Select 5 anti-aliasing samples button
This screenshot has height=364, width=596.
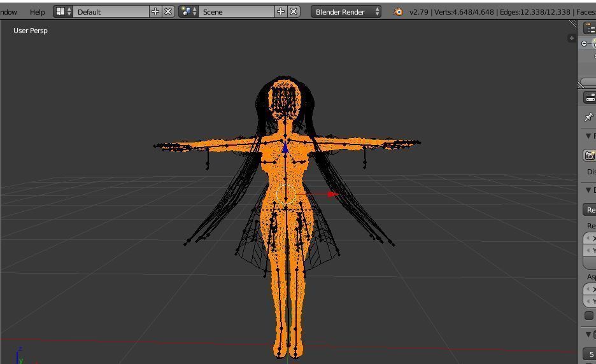tap(590, 354)
